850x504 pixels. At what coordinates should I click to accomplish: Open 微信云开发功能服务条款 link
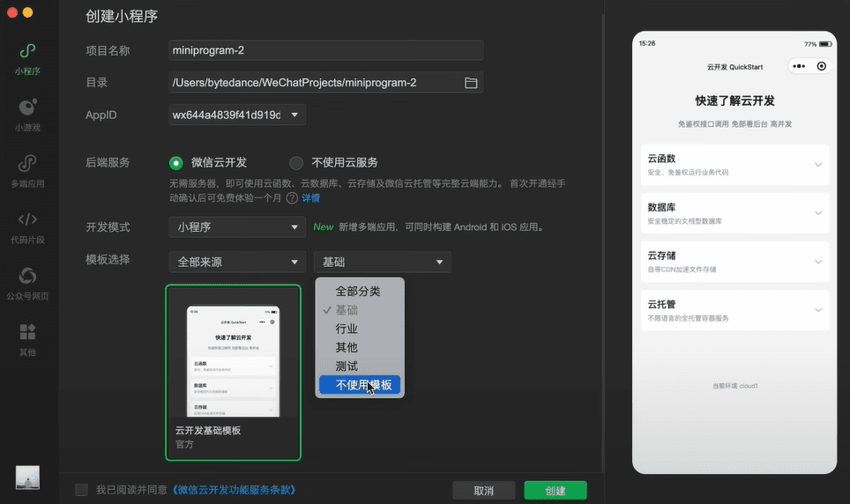[x=235, y=490]
